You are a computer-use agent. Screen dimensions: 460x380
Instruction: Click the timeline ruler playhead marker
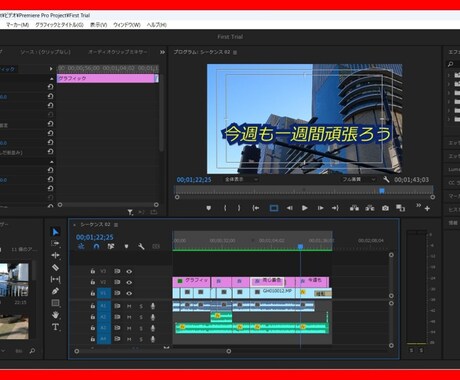300,246
